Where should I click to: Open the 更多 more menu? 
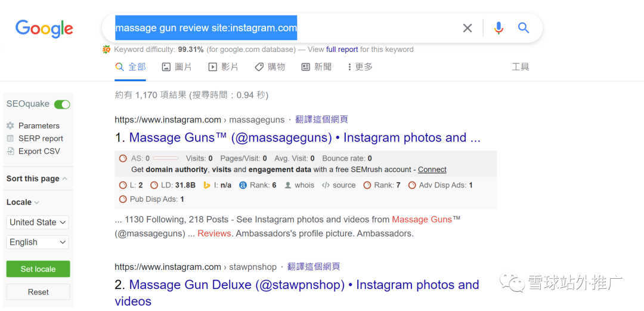point(360,67)
